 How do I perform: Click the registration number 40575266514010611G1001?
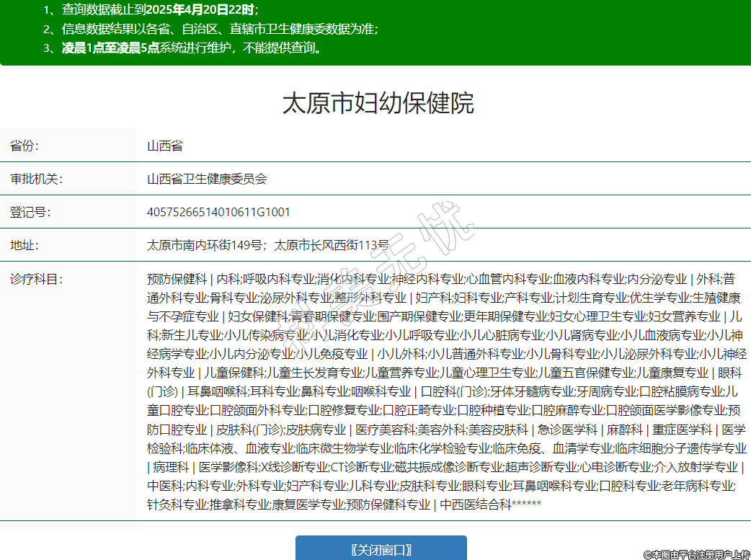pos(218,212)
